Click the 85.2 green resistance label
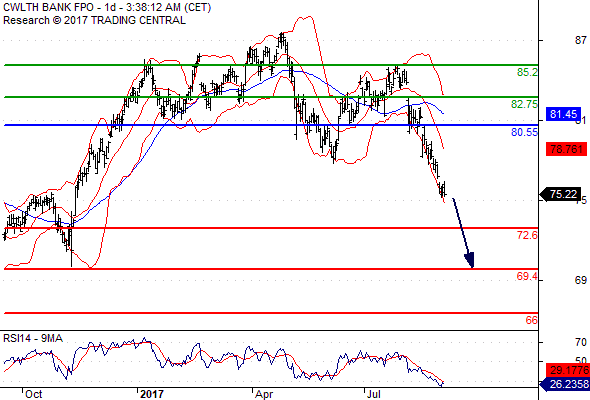 point(527,72)
